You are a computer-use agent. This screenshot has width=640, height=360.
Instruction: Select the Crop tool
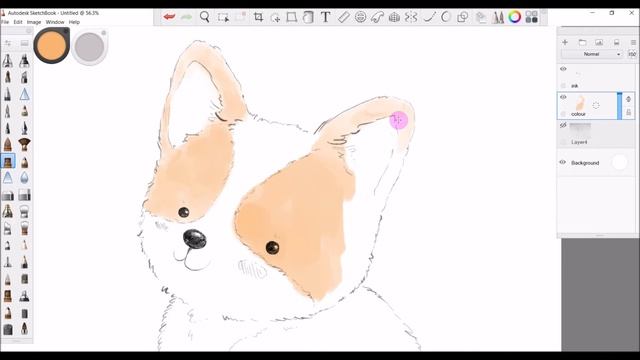coord(258,17)
